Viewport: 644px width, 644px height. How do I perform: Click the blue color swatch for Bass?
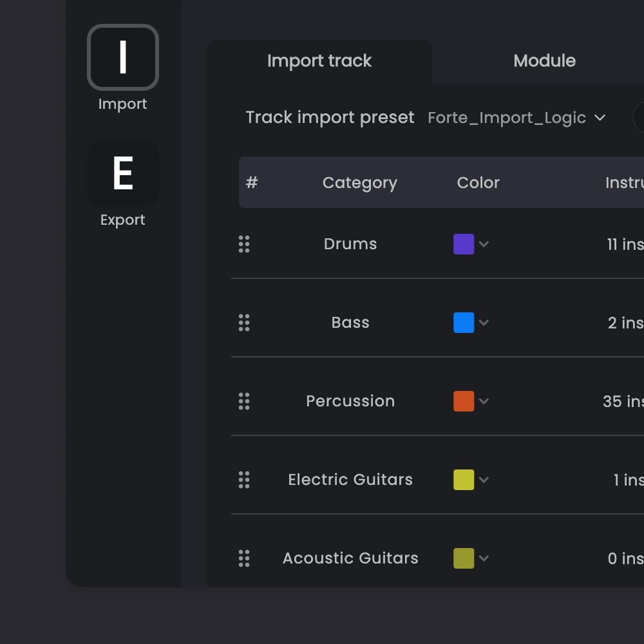point(465,323)
